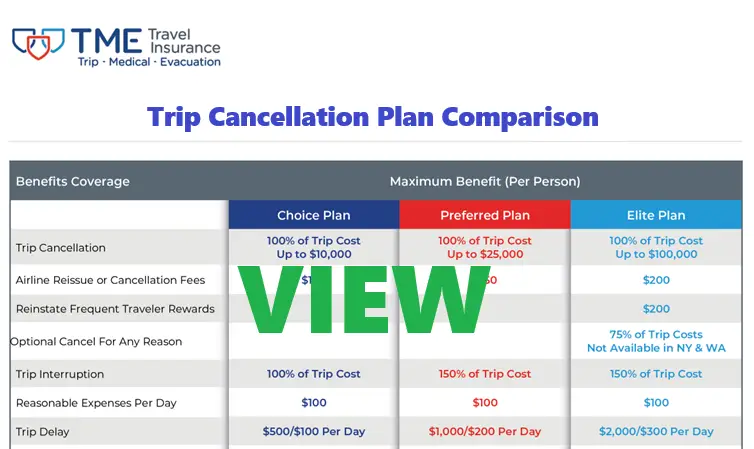Click the Choice Plan $500/$100 Per Day cell
Screen dimensions: 754x449
point(313,432)
